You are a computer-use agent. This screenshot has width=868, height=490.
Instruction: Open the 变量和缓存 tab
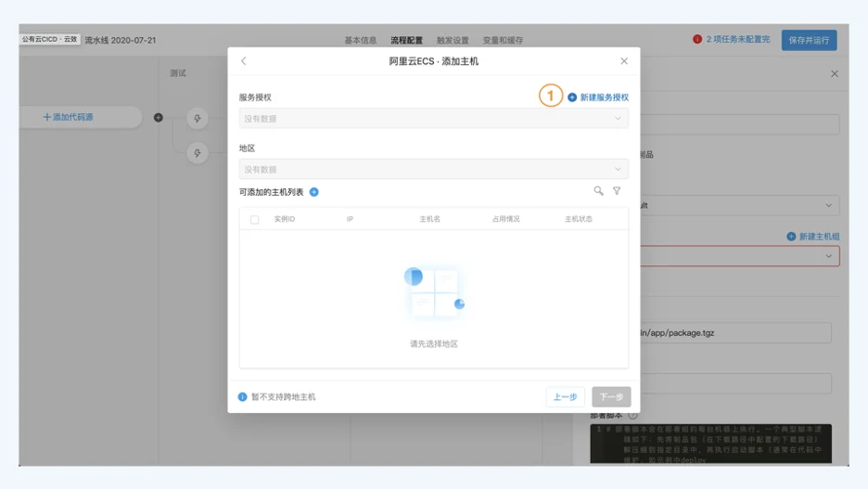(x=503, y=41)
